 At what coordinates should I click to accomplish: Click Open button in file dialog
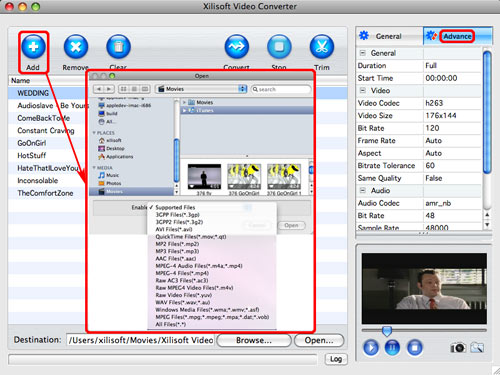pos(291,225)
